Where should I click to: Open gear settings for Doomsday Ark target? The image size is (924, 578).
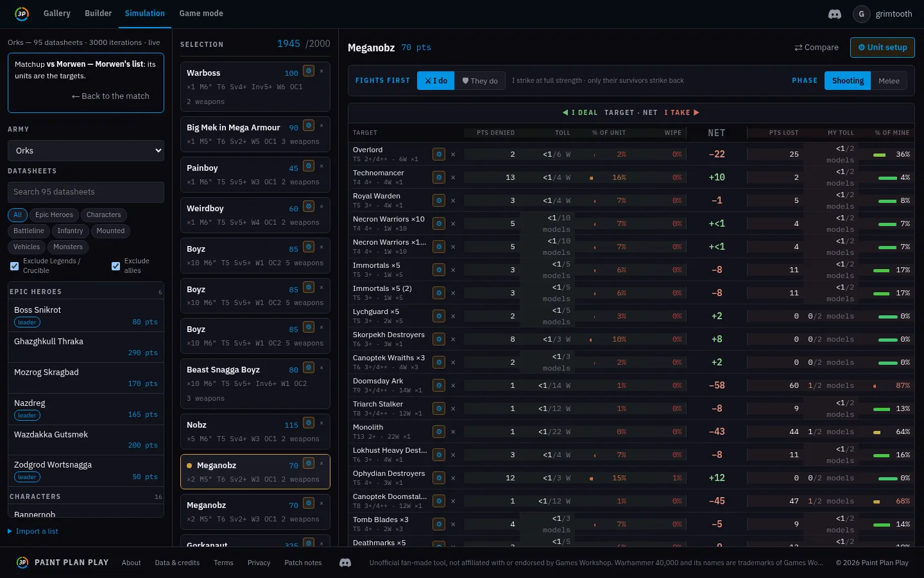[x=439, y=385]
